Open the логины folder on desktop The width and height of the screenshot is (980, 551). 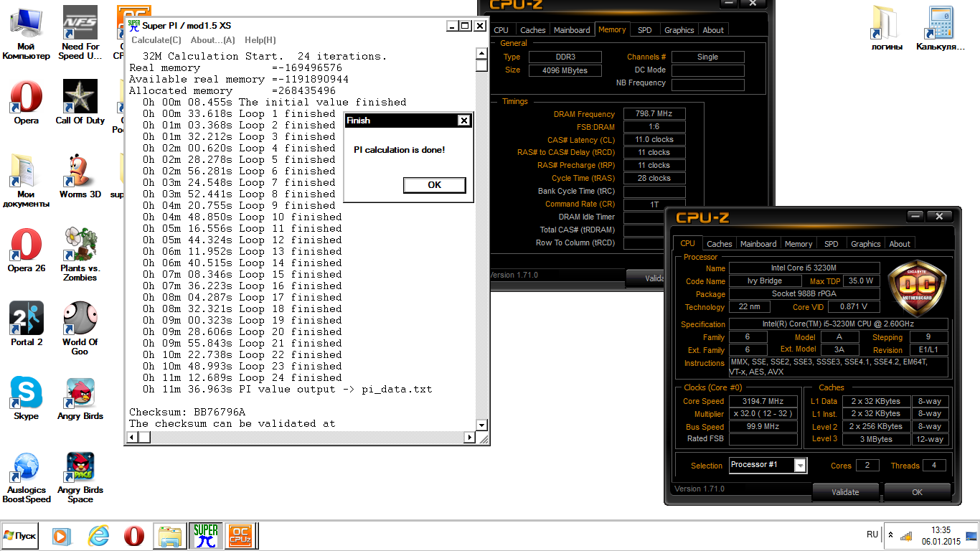click(887, 29)
